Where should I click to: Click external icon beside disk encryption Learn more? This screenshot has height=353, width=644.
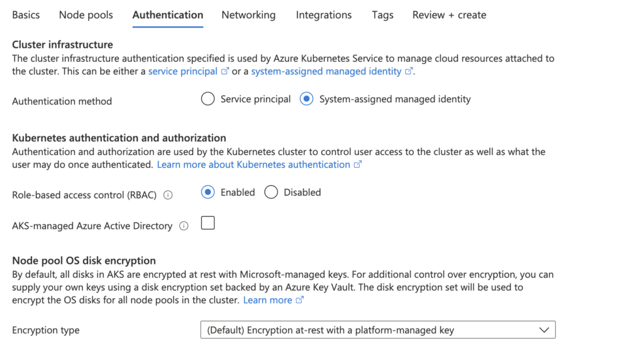pyautogui.click(x=300, y=300)
